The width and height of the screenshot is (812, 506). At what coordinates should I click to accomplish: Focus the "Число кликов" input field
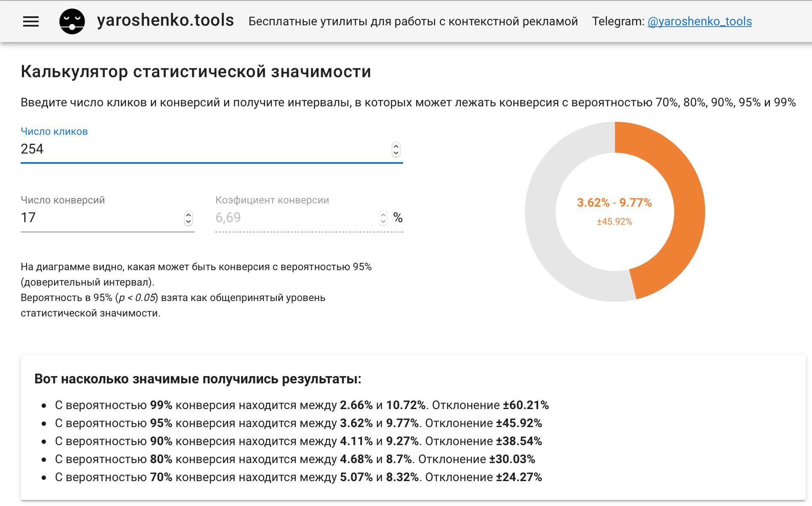coord(202,149)
